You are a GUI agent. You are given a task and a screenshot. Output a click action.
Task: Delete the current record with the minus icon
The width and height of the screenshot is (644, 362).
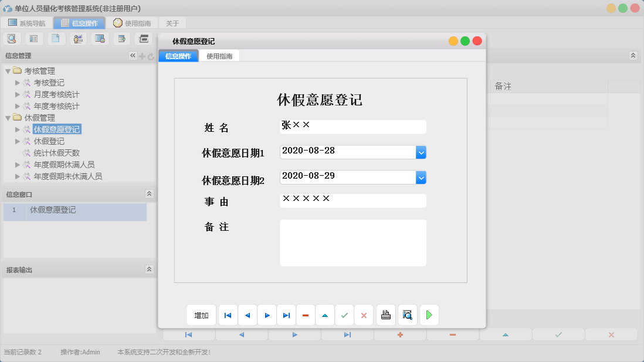(x=306, y=315)
